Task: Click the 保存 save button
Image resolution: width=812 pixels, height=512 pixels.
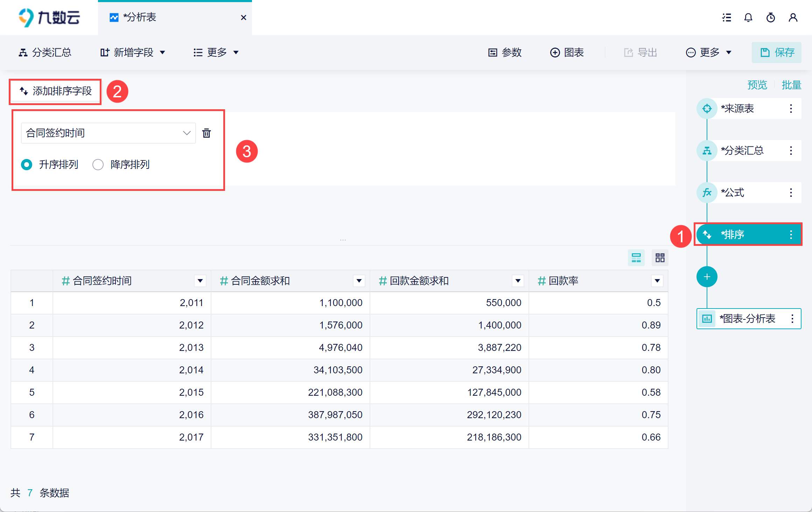Action: [x=776, y=53]
